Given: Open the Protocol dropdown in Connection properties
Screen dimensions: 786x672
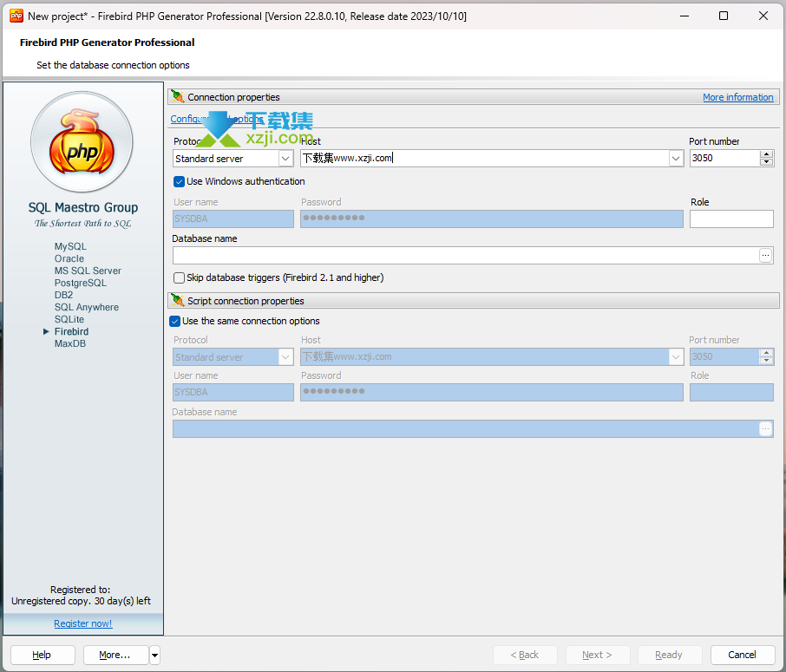Looking at the screenshot, I should [x=285, y=159].
